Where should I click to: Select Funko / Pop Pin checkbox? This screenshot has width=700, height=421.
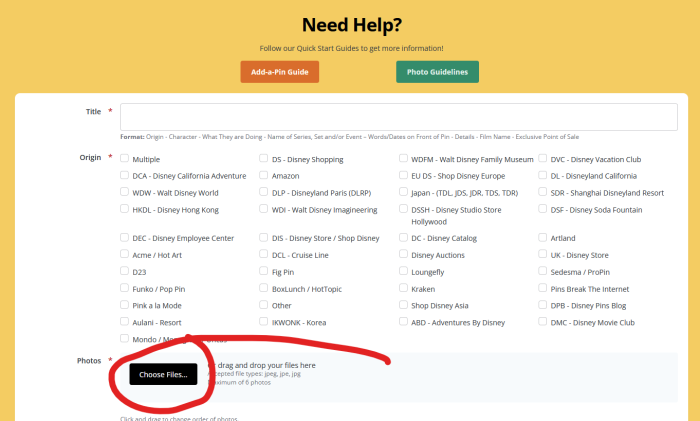point(124,289)
